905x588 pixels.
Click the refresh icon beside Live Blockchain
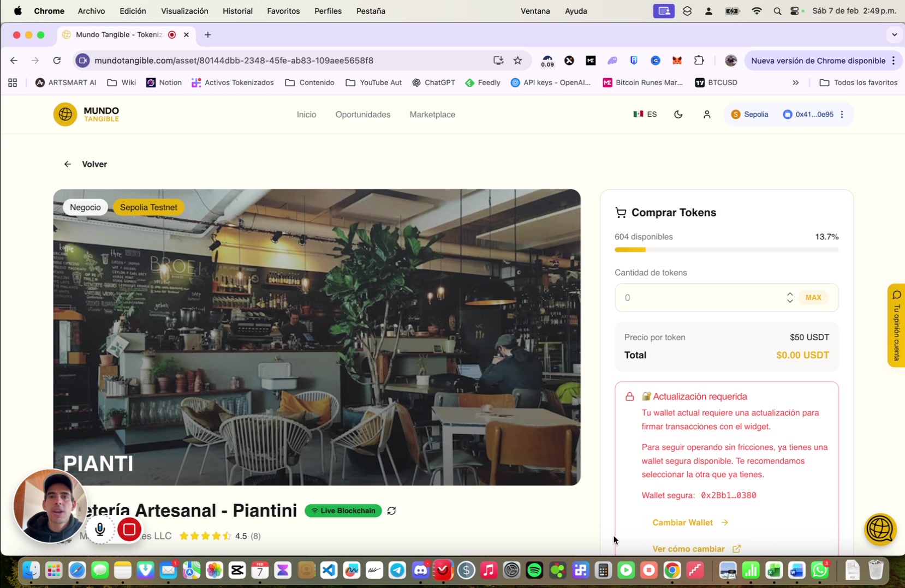point(391,511)
